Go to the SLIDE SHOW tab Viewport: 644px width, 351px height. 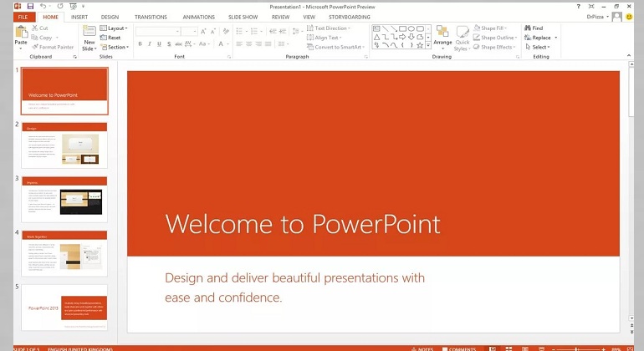(x=243, y=17)
